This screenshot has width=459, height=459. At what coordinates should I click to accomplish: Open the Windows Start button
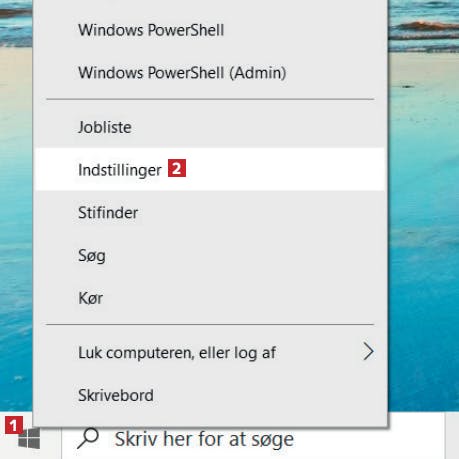tap(29, 438)
